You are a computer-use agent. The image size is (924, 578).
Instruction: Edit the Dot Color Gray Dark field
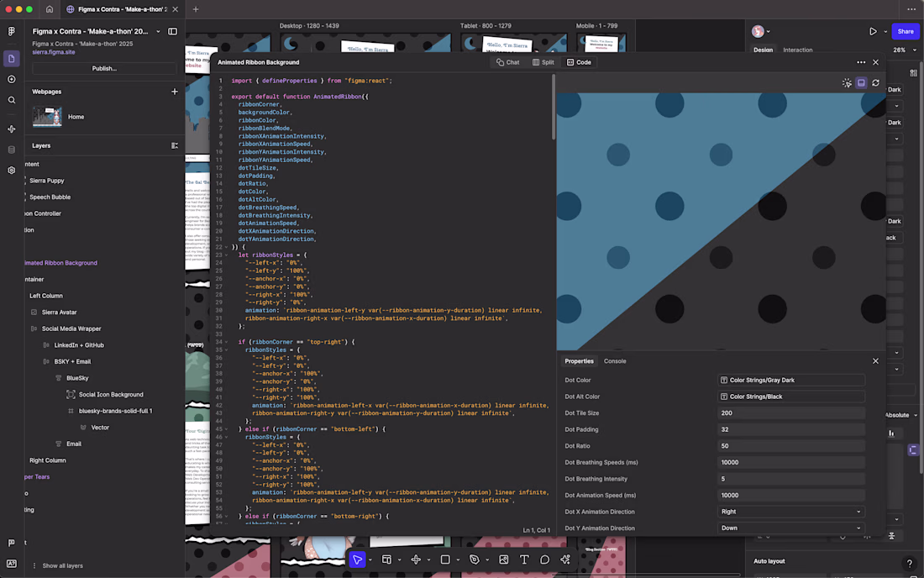point(790,380)
